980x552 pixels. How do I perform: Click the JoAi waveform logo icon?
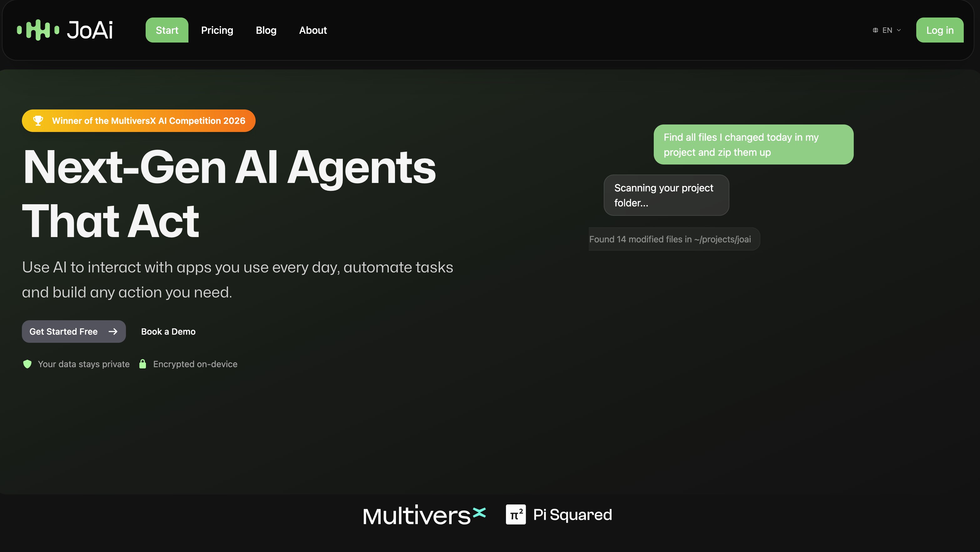pos(38,30)
